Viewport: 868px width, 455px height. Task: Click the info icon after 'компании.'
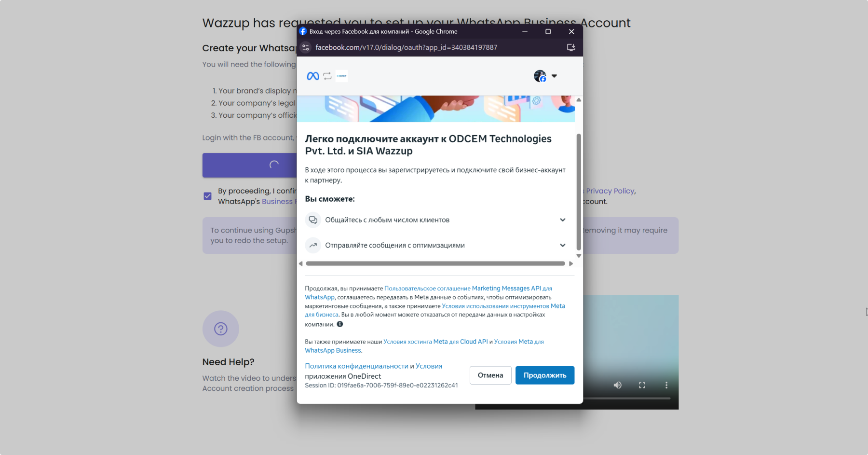[340, 324]
